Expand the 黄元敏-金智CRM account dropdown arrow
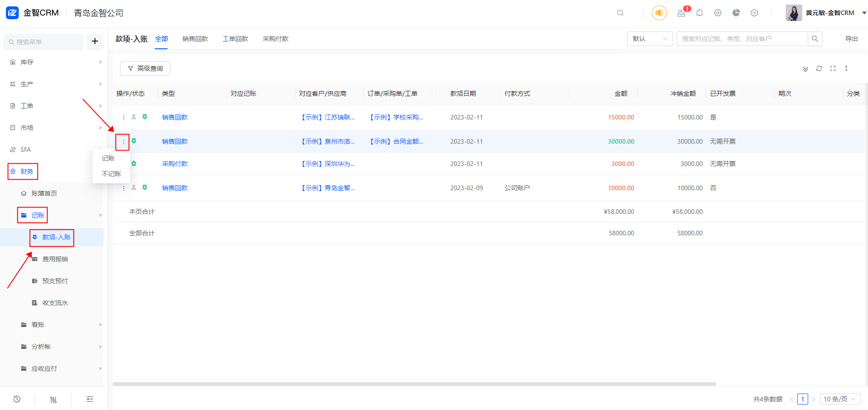This screenshot has width=868, height=410. [x=864, y=13]
